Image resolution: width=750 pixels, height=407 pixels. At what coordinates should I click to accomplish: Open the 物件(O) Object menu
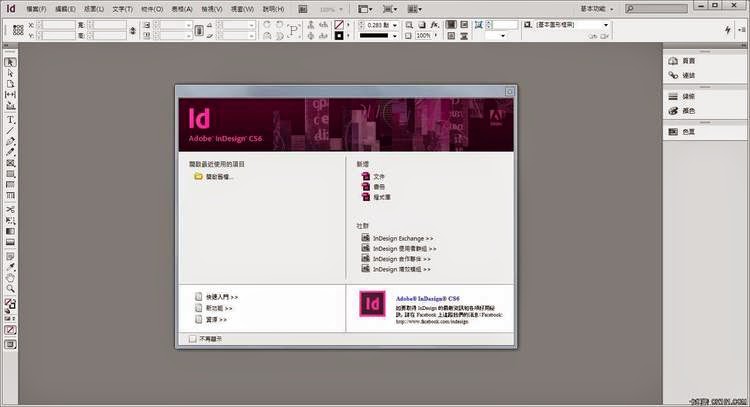152,9
